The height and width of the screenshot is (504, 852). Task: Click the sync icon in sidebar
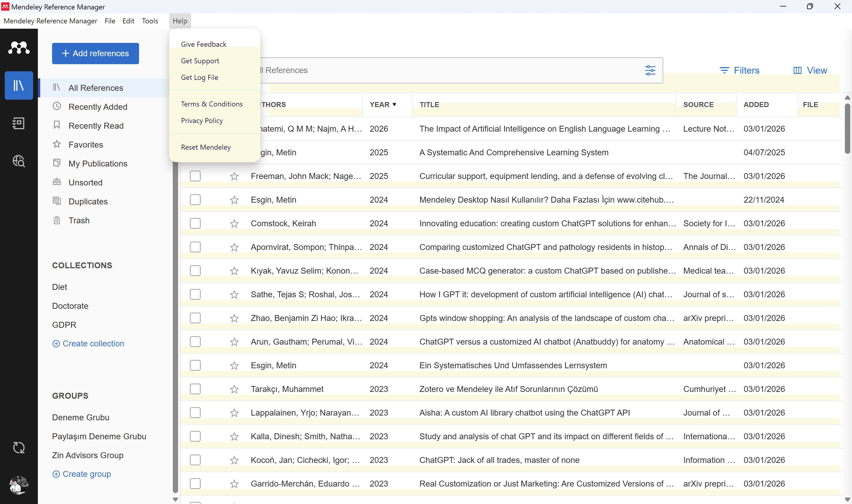tap(19, 448)
